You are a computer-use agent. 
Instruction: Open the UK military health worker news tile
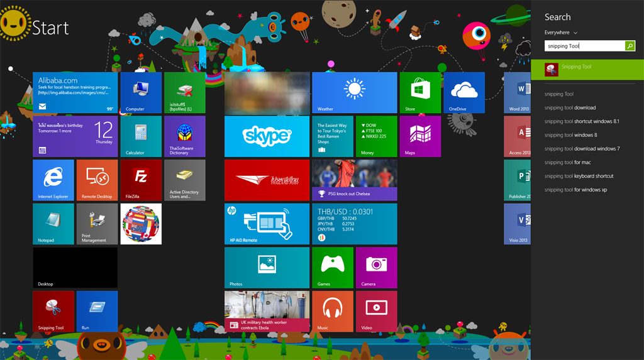point(267,312)
